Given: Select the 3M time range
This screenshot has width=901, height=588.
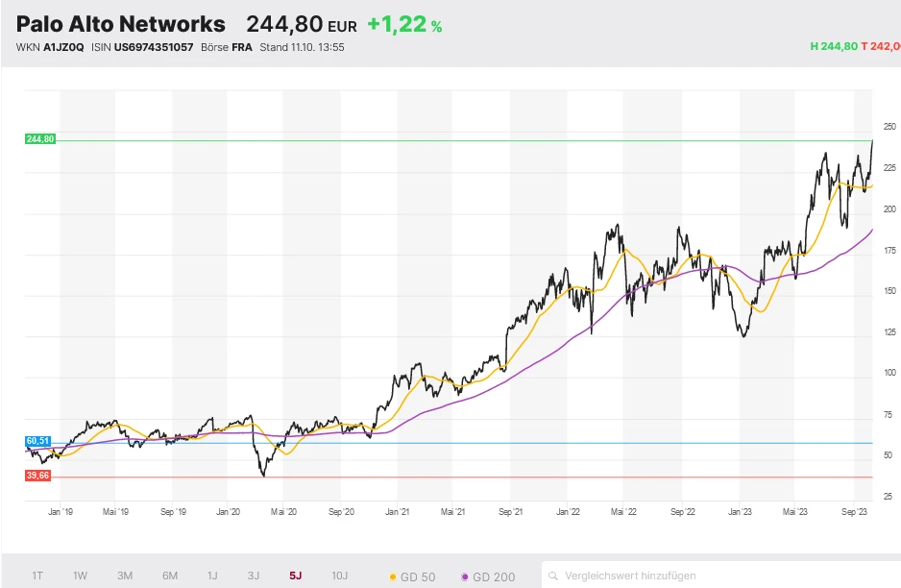Looking at the screenshot, I should point(125,576).
